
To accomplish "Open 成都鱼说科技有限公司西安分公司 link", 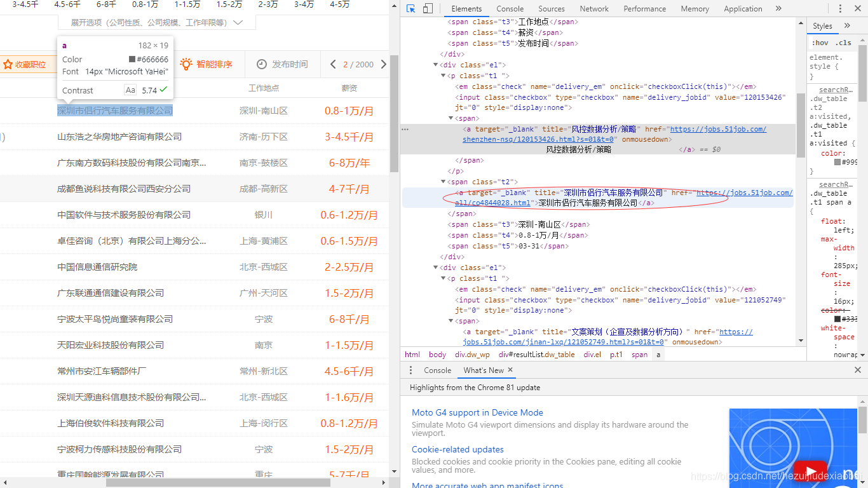I will [124, 189].
